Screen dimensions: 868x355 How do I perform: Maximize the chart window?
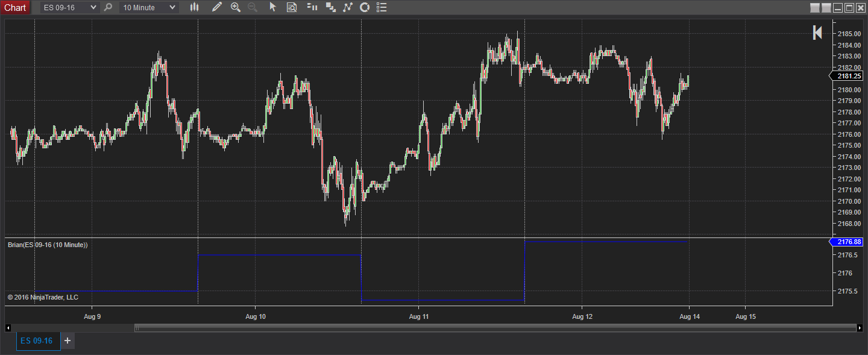pos(849,7)
